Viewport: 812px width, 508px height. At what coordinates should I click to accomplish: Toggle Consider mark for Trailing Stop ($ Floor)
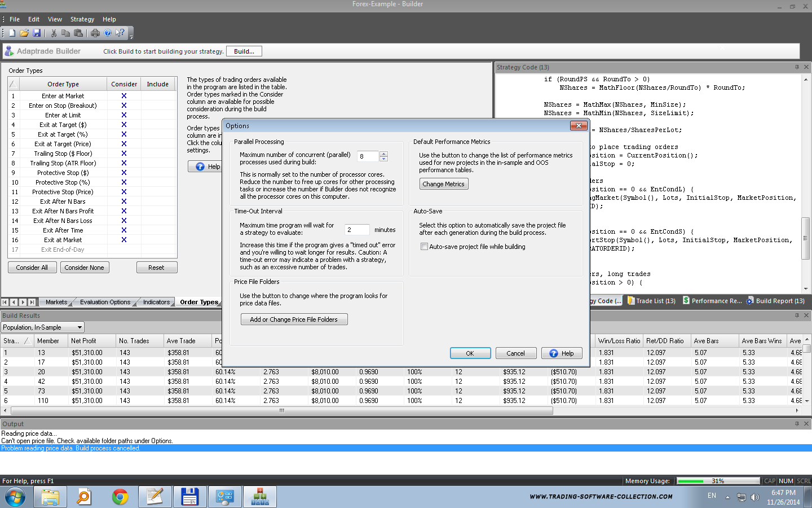tap(124, 154)
